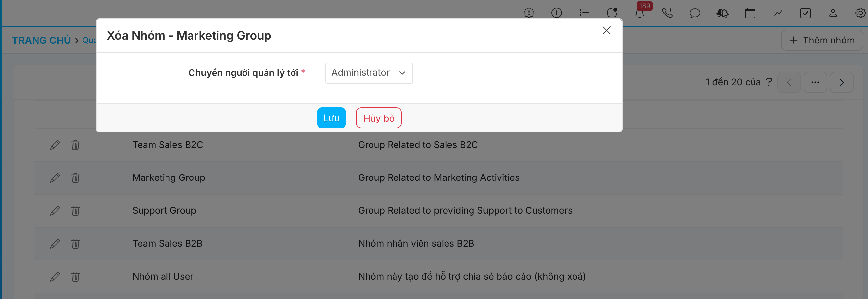Click the user profile icon
This screenshot has width=868, height=299.
(832, 13)
